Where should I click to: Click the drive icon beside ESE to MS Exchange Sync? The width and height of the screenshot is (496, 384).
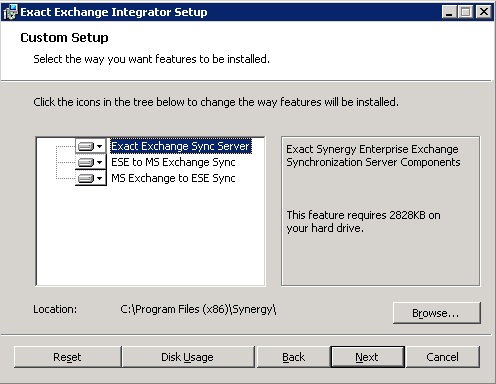pos(86,162)
